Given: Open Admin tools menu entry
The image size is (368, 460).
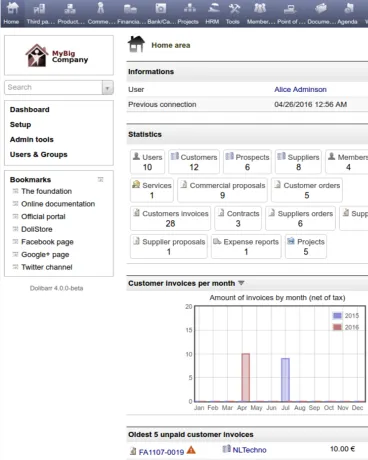Looking at the screenshot, I should click(32, 140).
